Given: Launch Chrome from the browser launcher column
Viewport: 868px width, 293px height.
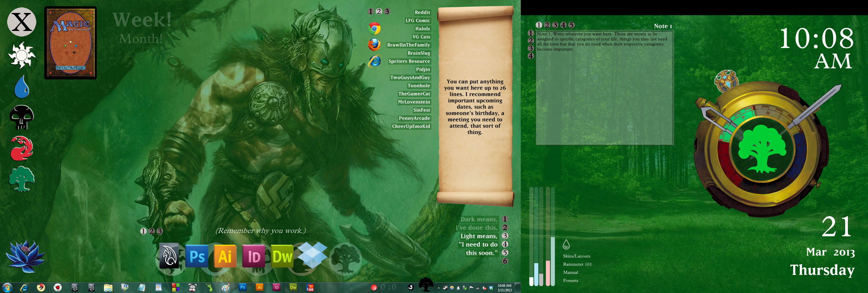Looking at the screenshot, I should (374, 29).
